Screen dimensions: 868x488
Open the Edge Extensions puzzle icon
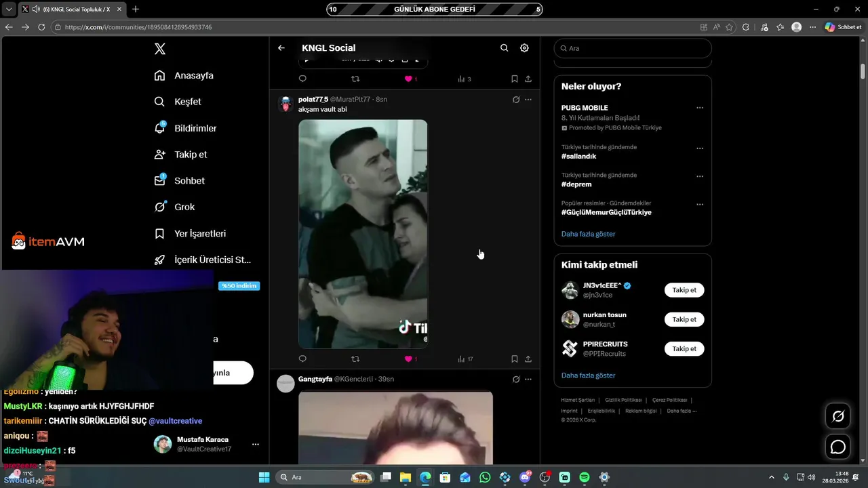(746, 27)
